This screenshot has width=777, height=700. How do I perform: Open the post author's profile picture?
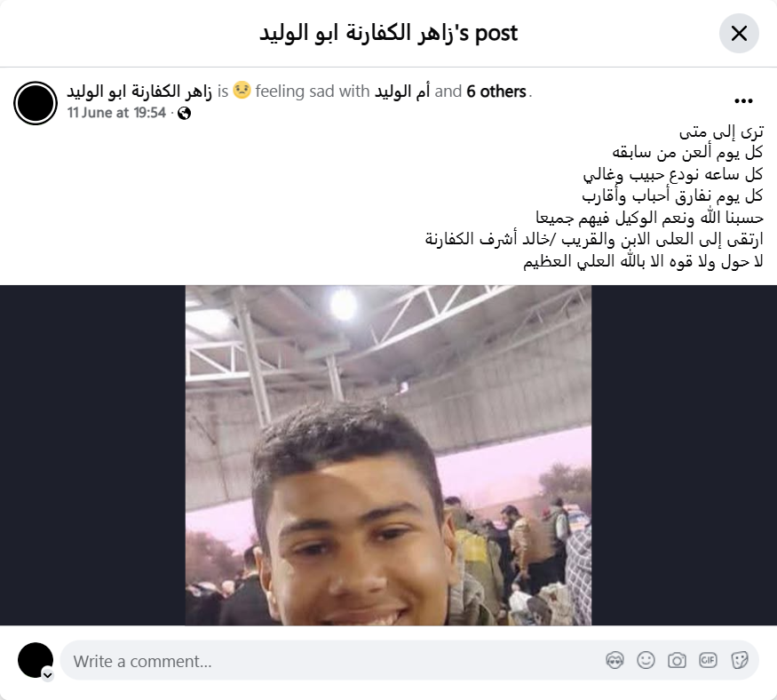coord(36,103)
